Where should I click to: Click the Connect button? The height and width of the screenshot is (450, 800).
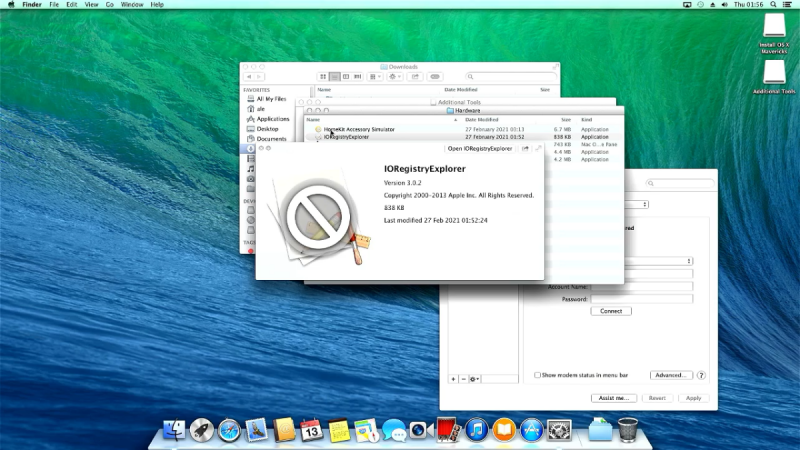click(x=611, y=311)
